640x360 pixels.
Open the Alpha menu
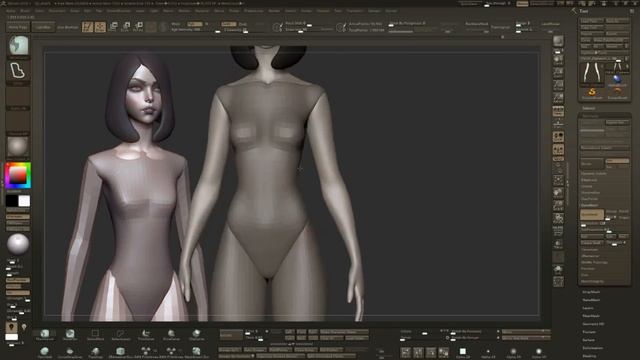[11, 11]
